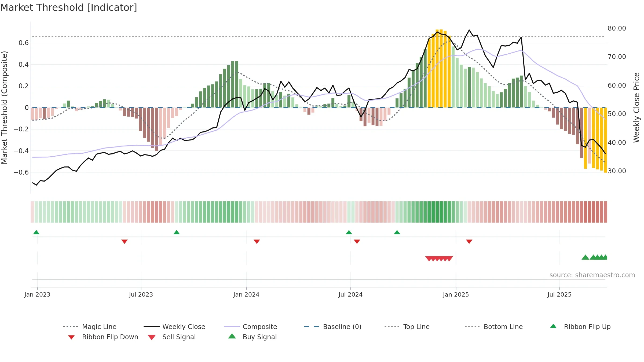
Task: Click the 0.2 composite axis label
Action: pyautogui.click(x=24, y=86)
